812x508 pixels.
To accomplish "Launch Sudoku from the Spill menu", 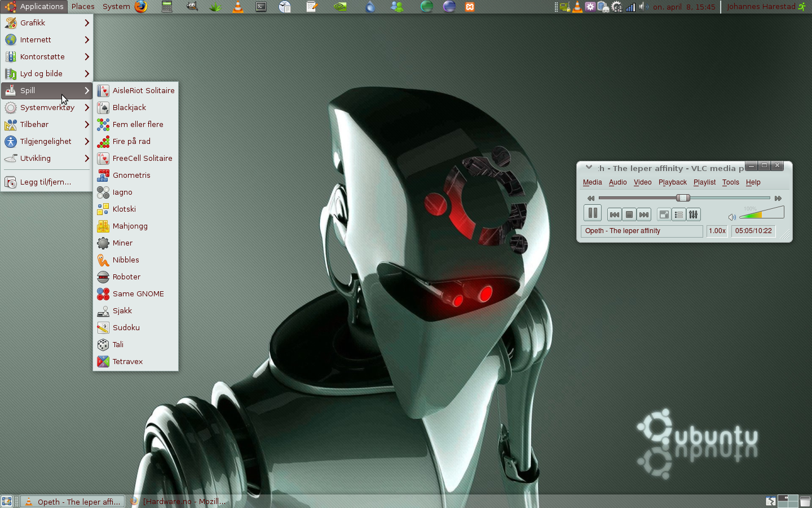I will [x=126, y=327].
